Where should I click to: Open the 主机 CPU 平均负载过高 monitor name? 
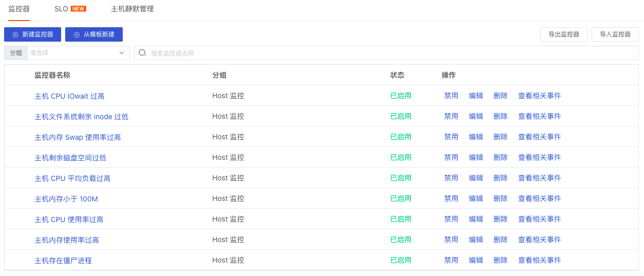[x=72, y=178]
